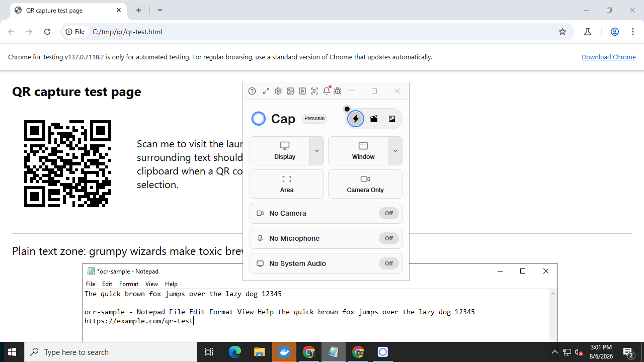Image resolution: width=644 pixels, height=362 pixels.
Task: Click the Cap logo circle
Action: 259,119
